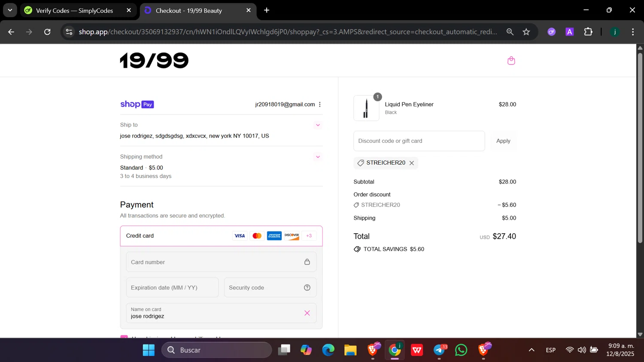
Task: Open the zoom magnifier icon in address bar
Action: 510,32
